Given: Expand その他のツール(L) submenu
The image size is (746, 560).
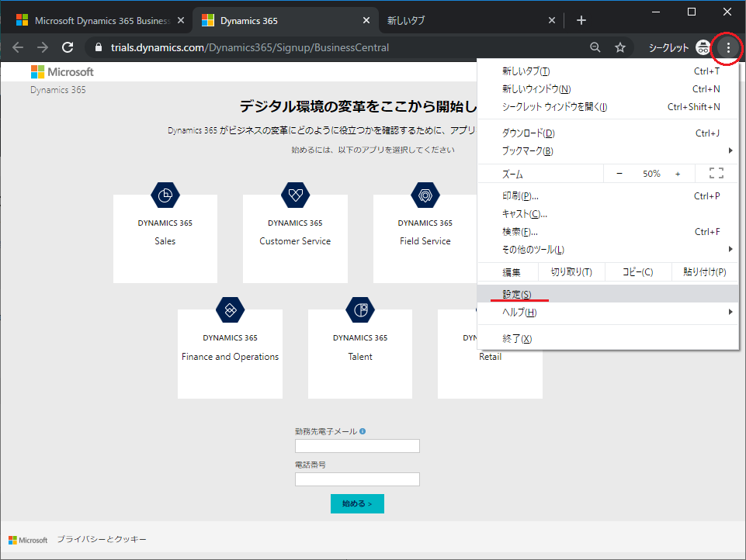Looking at the screenshot, I should pyautogui.click(x=608, y=249).
